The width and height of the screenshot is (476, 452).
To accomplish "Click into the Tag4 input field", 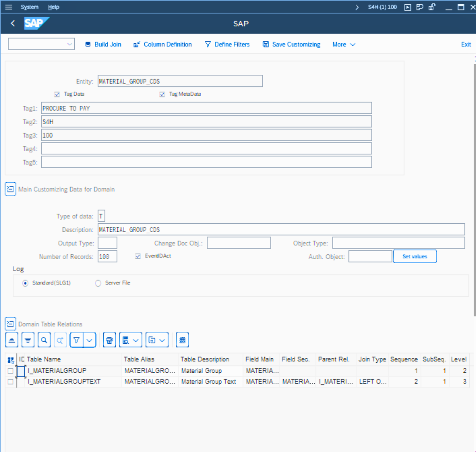I will point(206,149).
